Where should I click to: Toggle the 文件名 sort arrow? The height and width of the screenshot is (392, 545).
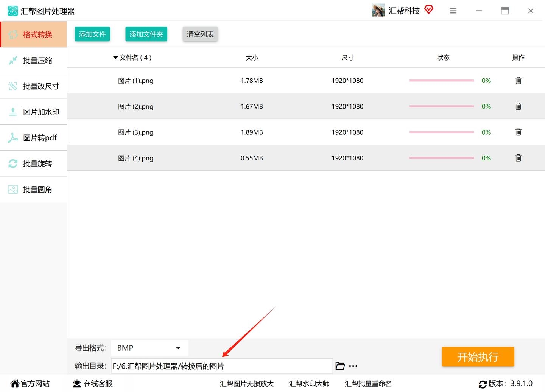[115, 58]
